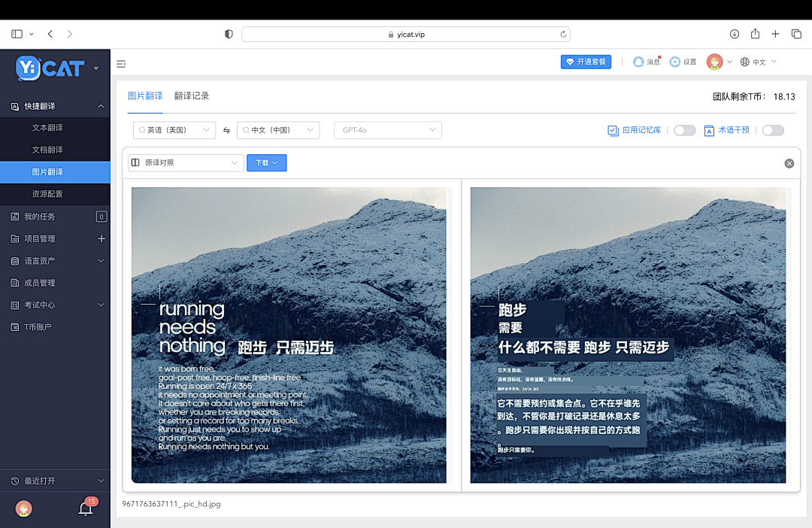Click the 开通套餐 button
The image size is (812, 528).
586,62
